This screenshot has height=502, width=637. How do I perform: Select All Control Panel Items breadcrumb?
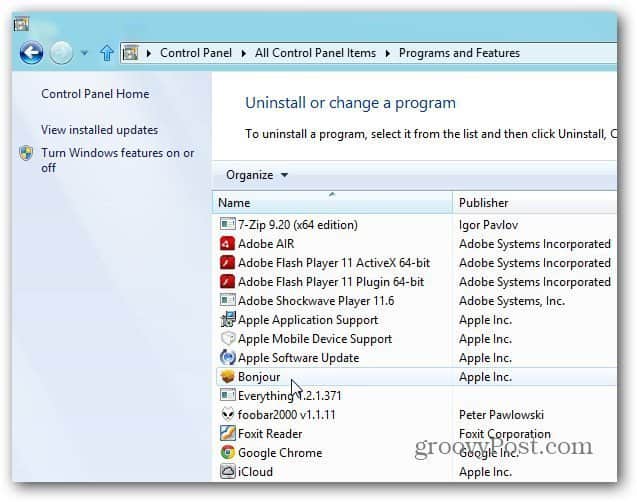315,53
